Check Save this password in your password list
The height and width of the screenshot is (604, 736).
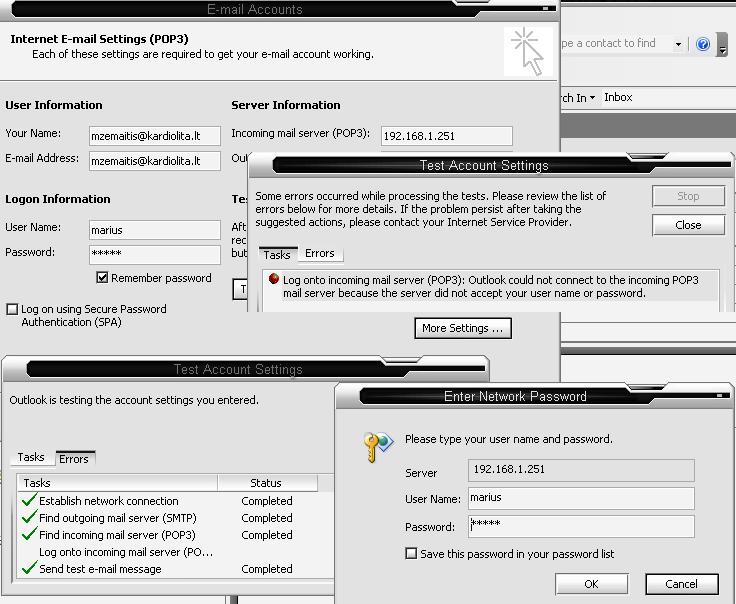tap(411, 554)
